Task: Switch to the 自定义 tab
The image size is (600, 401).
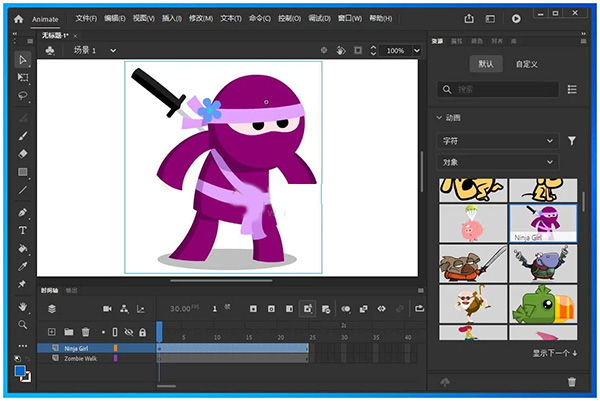Action: [527, 64]
